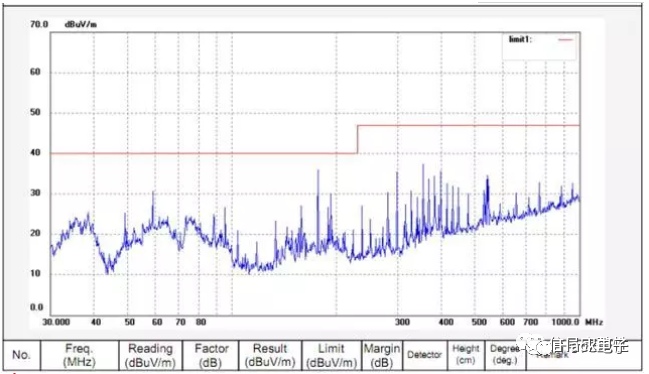Viewport: 649px width, 374px height.
Task: Click the 1000.0 x-axis frequency label
Action: coord(565,322)
